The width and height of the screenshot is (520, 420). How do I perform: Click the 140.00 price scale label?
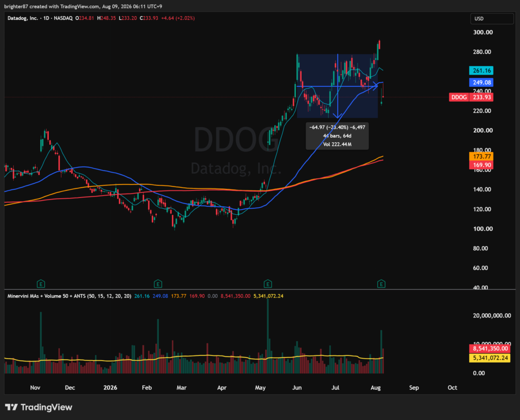point(482,189)
